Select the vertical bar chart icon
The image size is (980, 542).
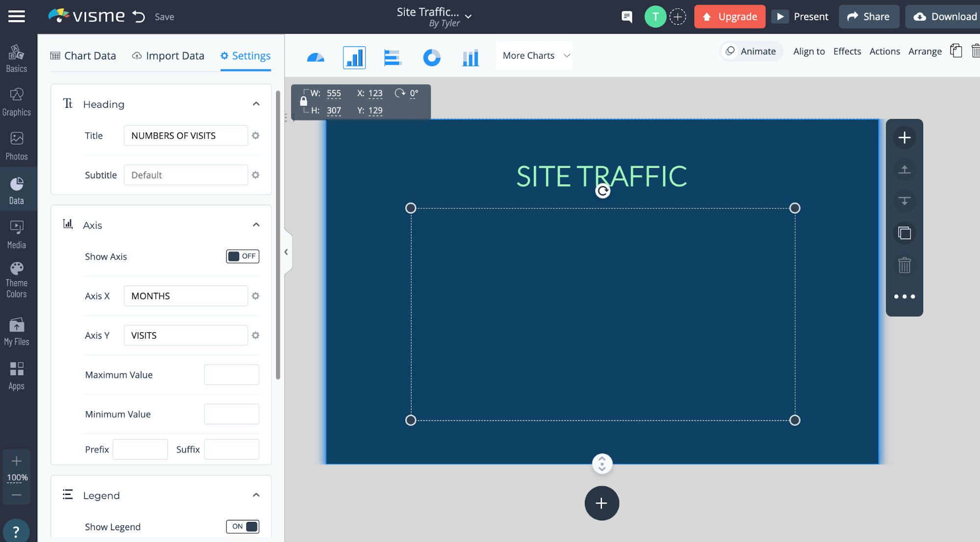click(x=354, y=58)
